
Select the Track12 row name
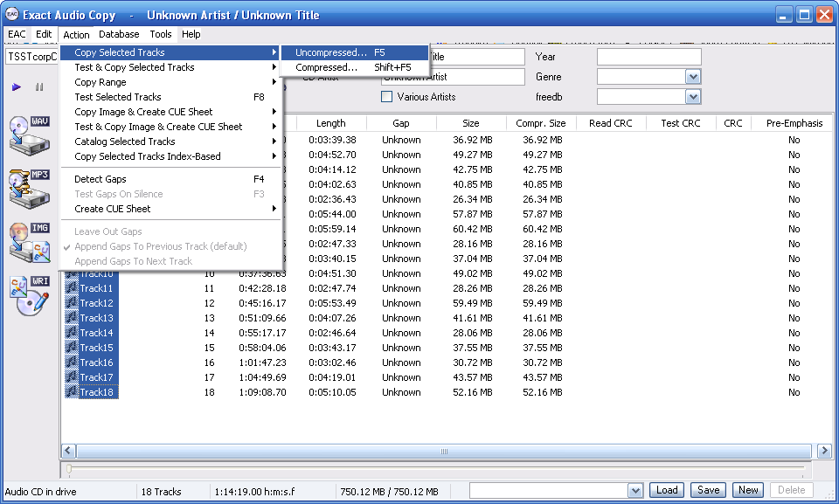click(97, 303)
